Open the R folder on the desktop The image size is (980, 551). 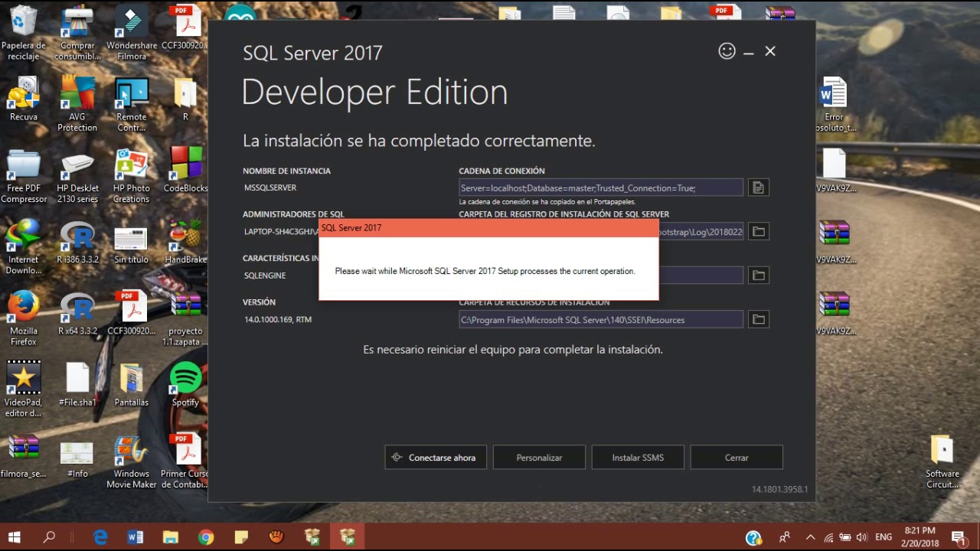click(185, 99)
